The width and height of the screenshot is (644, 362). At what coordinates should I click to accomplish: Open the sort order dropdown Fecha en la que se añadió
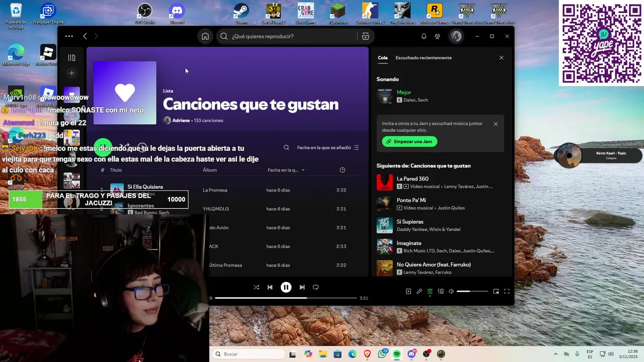pyautogui.click(x=328, y=147)
